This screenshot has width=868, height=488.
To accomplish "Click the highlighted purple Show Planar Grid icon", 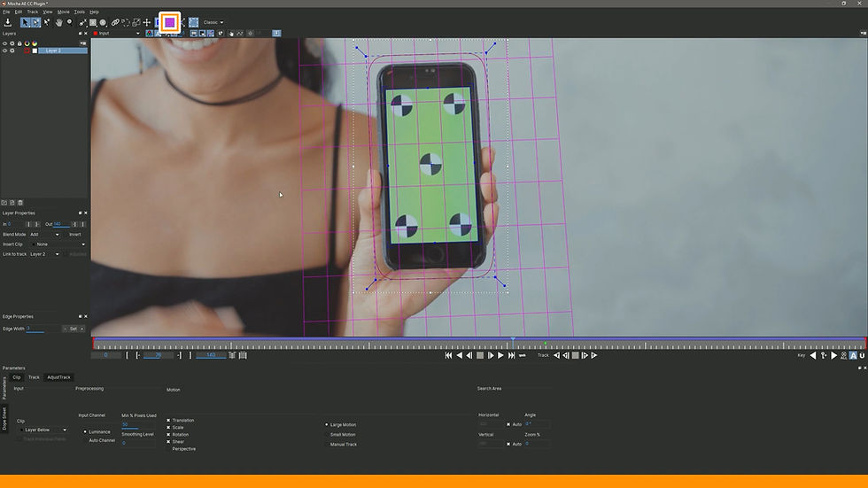I will [x=170, y=22].
